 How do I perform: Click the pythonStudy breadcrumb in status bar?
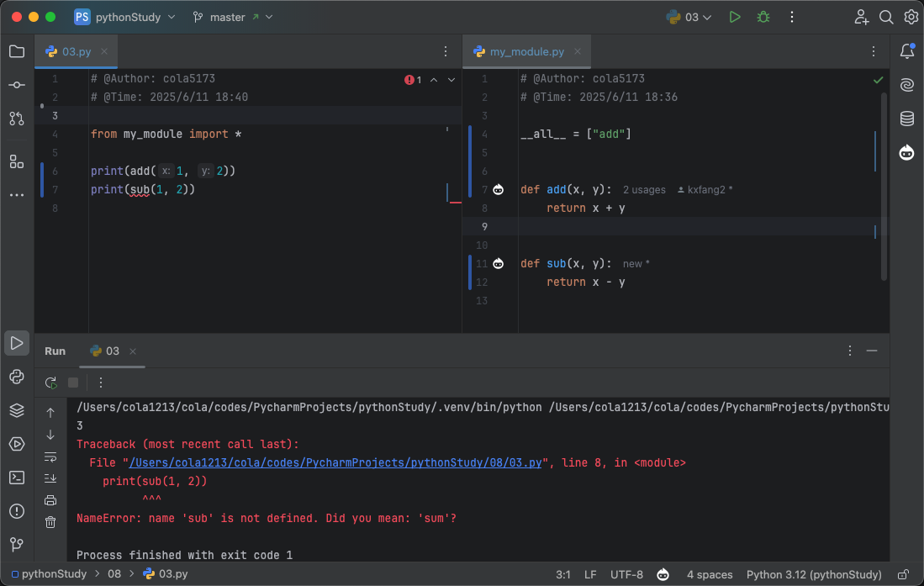pos(49,574)
